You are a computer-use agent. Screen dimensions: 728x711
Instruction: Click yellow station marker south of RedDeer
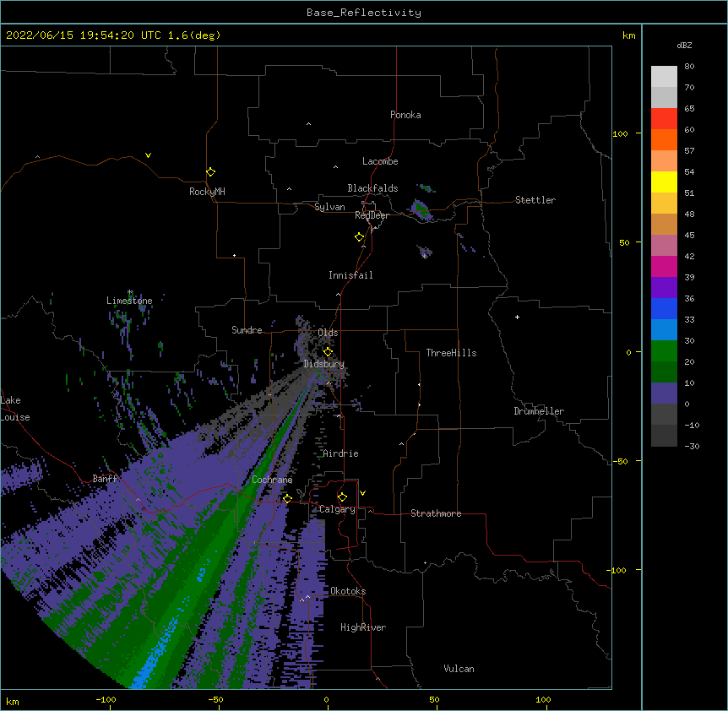(360, 237)
